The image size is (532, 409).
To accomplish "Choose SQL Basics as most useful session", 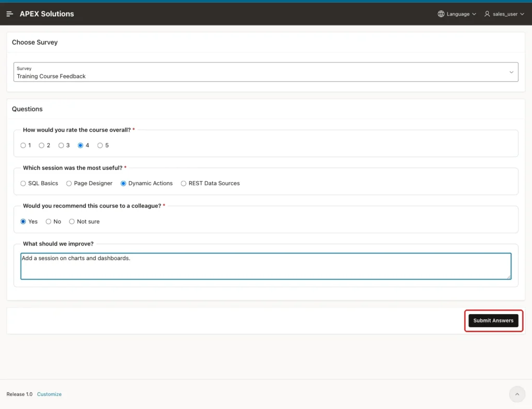I will [23, 183].
